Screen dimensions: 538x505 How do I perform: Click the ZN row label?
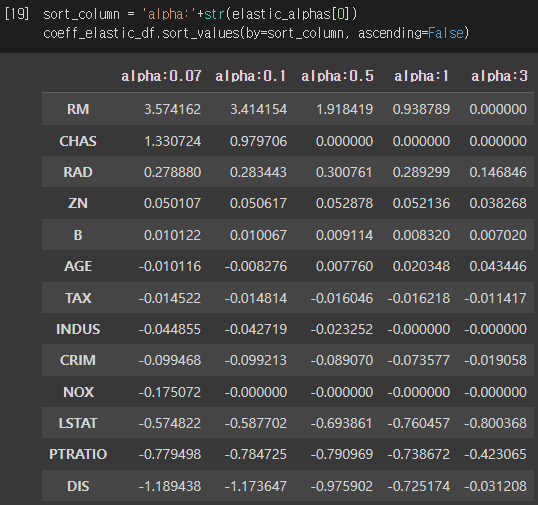[78, 203]
